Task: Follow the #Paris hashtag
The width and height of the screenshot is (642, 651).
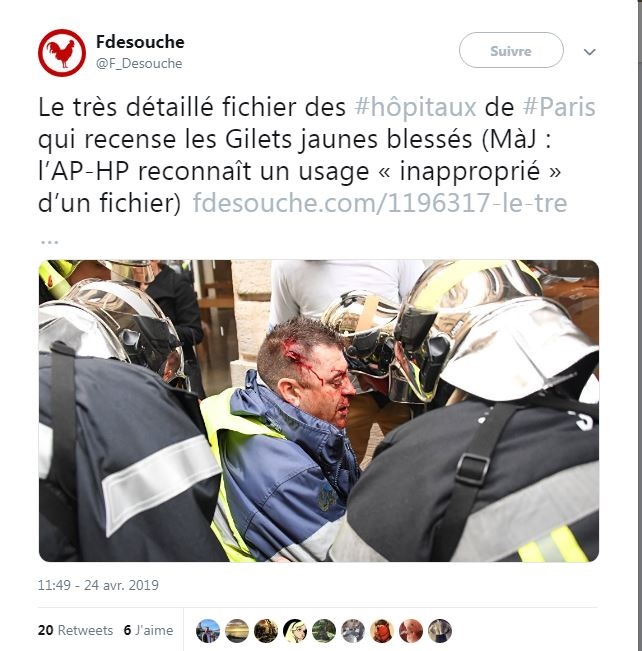Action: 559,107
